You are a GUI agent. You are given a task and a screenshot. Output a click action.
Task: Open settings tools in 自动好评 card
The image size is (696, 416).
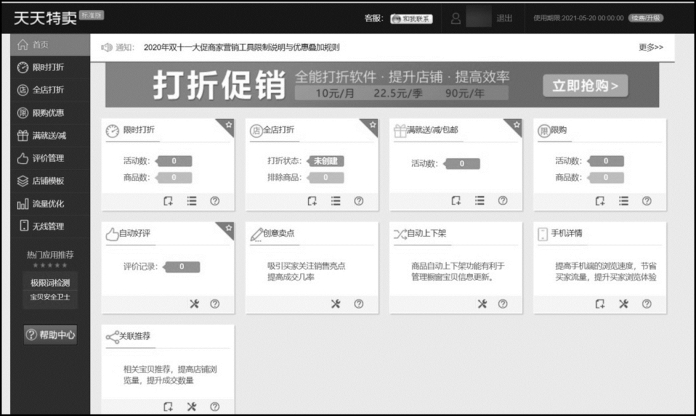194,304
